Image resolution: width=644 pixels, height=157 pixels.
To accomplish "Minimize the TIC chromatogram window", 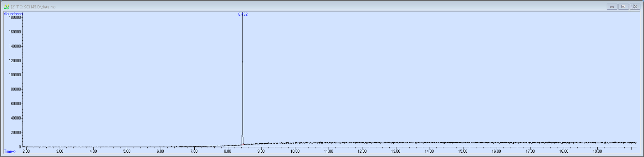I will point(612,6).
